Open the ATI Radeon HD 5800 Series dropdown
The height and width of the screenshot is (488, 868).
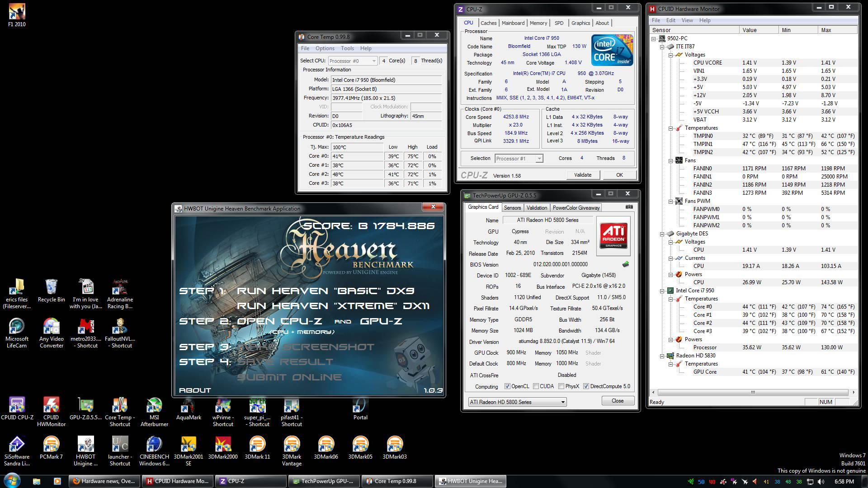[x=517, y=402]
